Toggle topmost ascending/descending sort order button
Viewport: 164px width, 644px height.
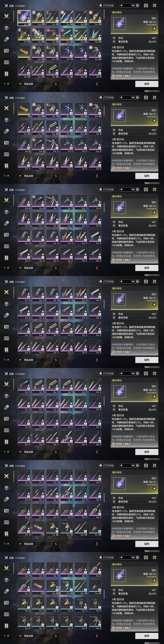(x=55, y=84)
